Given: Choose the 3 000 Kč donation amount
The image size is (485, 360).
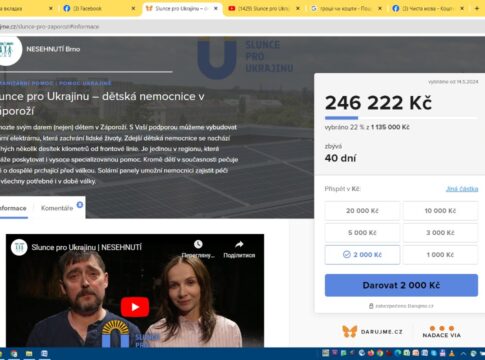Looking at the screenshot, I should click(440, 233).
